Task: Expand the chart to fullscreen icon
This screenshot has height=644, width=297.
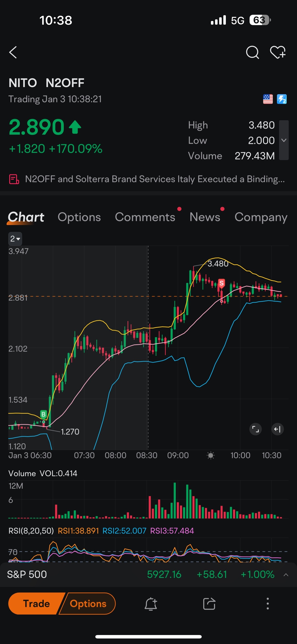Action: [x=255, y=429]
